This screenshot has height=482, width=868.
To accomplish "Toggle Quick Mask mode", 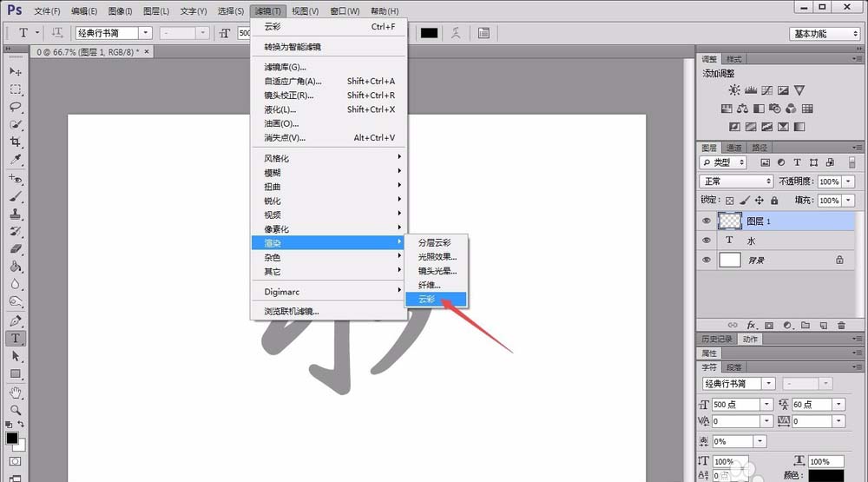I will [15, 461].
